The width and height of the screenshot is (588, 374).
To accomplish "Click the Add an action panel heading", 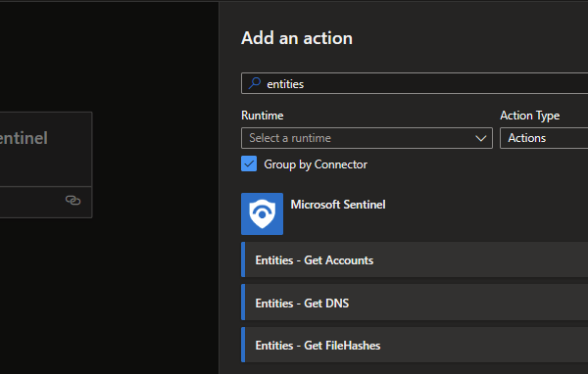I will [297, 38].
